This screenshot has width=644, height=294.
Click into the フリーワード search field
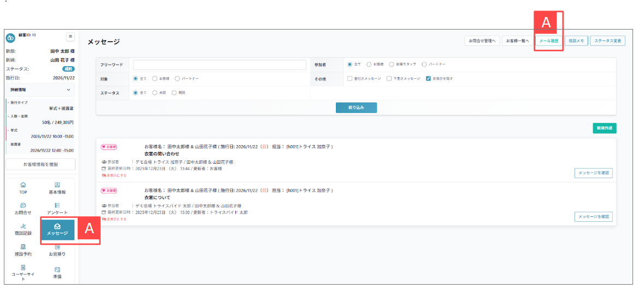[x=219, y=65]
